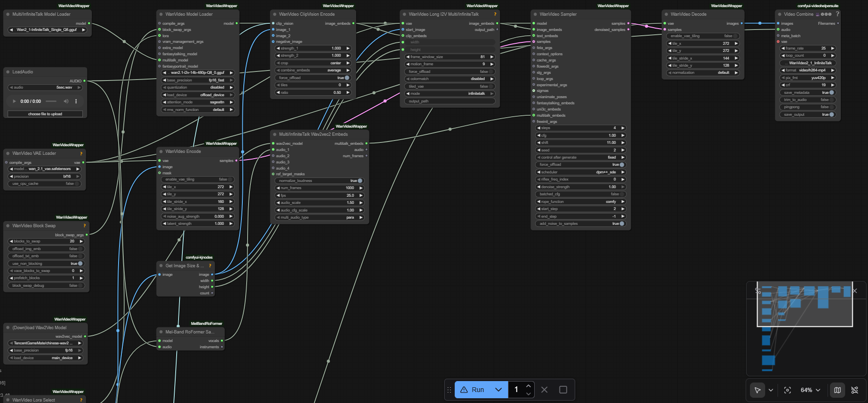Play the LoadAudio audio preview
This screenshot has height=403, width=868.
click(14, 101)
